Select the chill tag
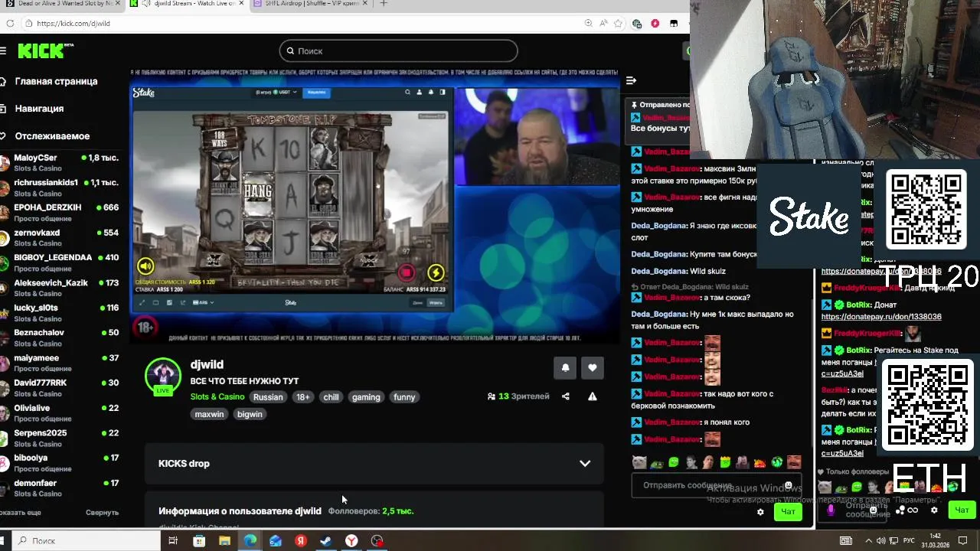 tap(331, 397)
